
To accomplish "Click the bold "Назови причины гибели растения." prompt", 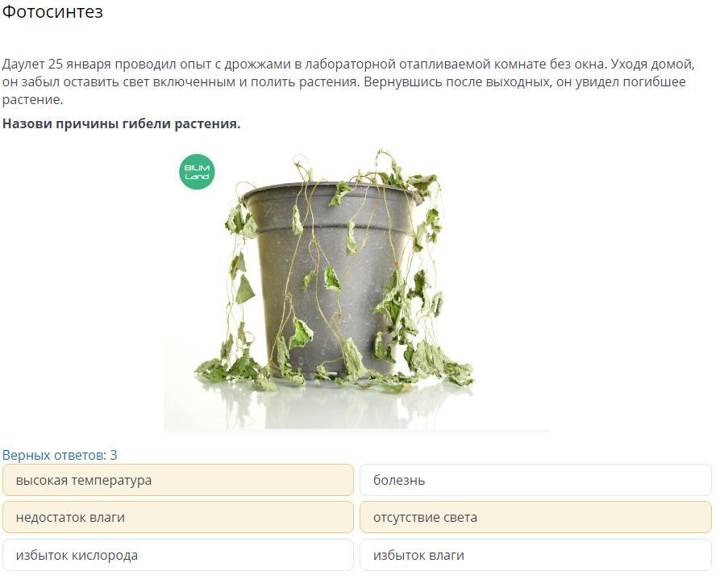I will 121,123.
